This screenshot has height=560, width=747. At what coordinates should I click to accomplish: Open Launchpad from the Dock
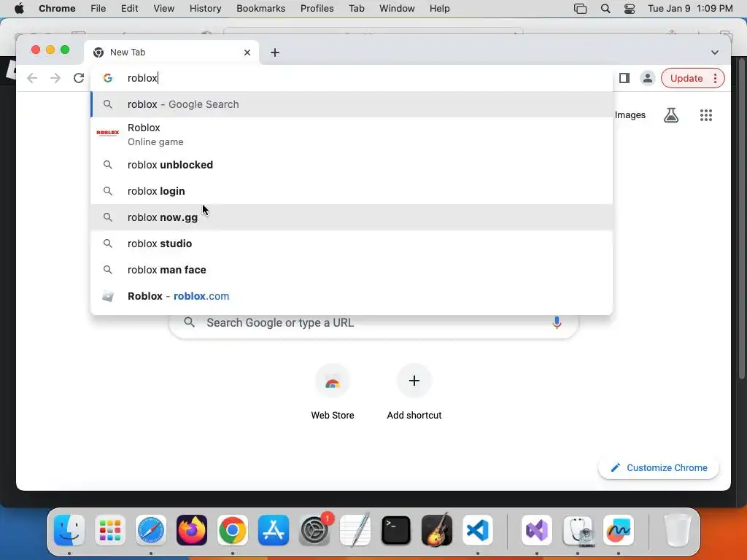tap(110, 530)
